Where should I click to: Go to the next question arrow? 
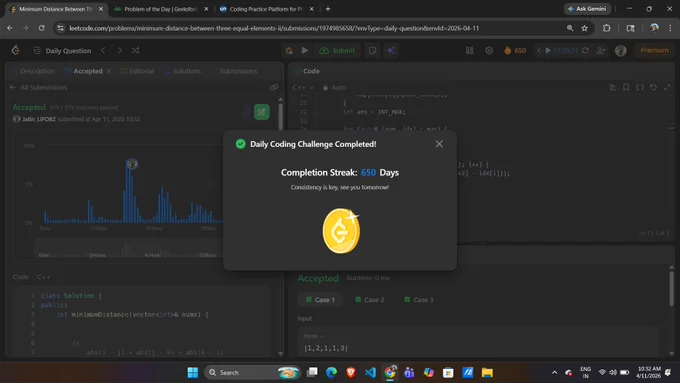pyautogui.click(x=119, y=51)
